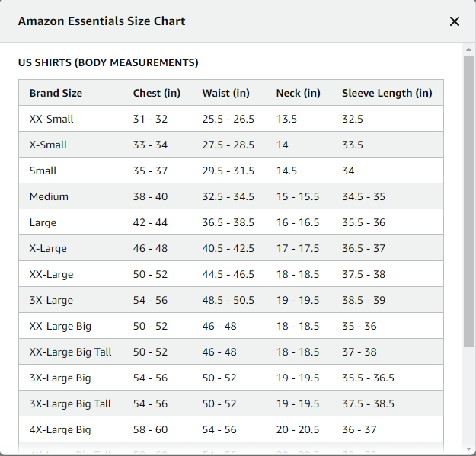Close the Amazon Essentials Size Chart dialog
The width and height of the screenshot is (476, 456).
coord(455,21)
